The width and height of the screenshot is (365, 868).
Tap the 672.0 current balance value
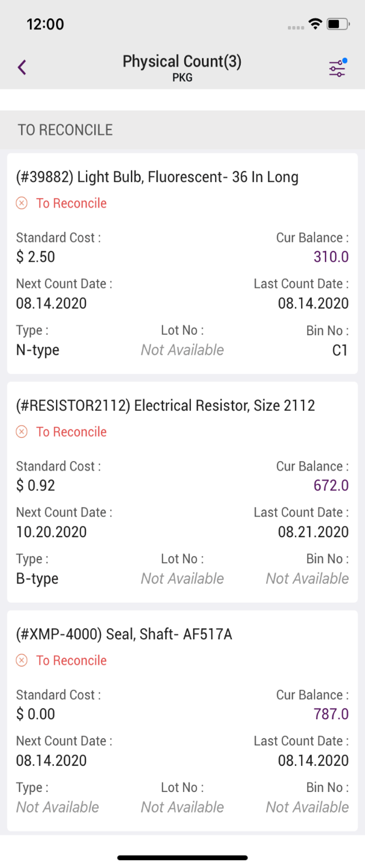(331, 485)
